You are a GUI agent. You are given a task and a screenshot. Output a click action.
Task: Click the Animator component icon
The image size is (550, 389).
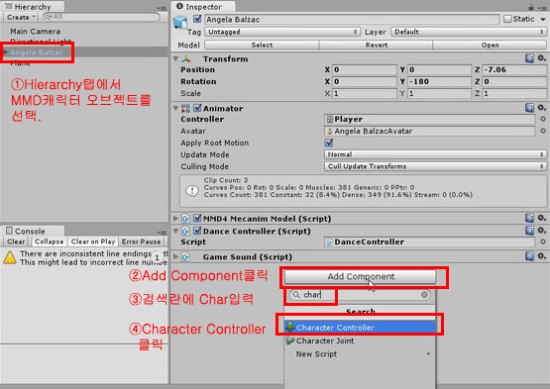[x=186, y=108]
